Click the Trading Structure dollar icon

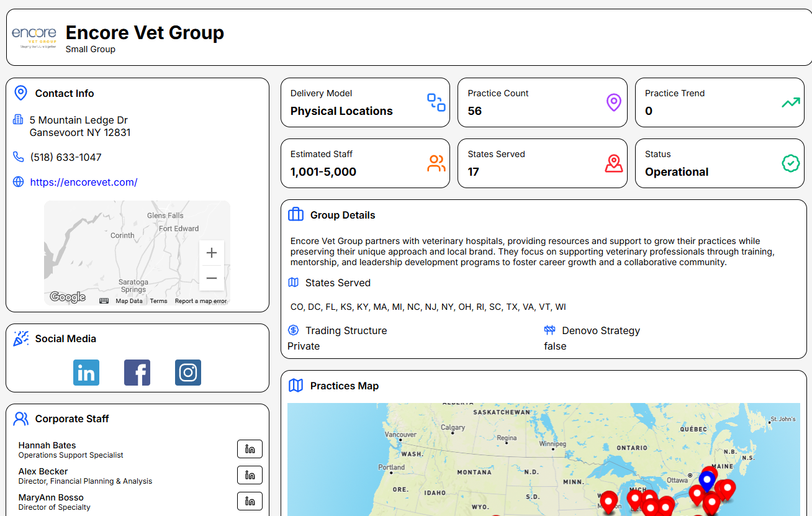click(x=293, y=330)
